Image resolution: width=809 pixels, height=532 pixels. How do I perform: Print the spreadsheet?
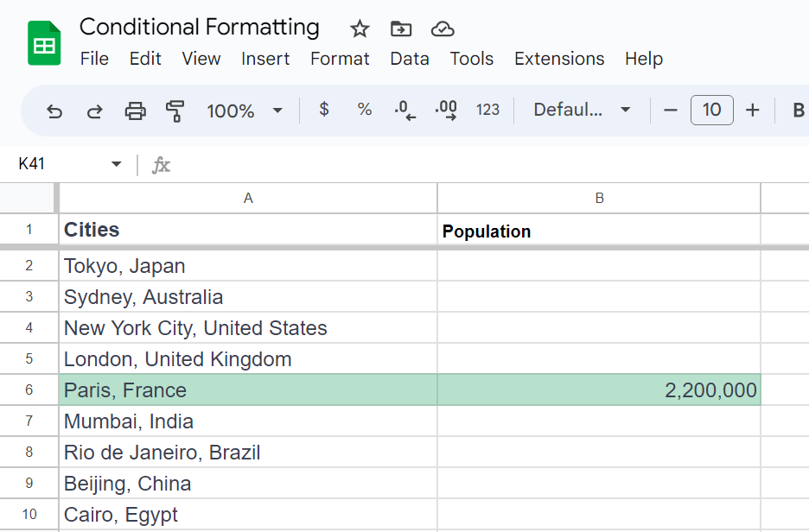point(136,111)
